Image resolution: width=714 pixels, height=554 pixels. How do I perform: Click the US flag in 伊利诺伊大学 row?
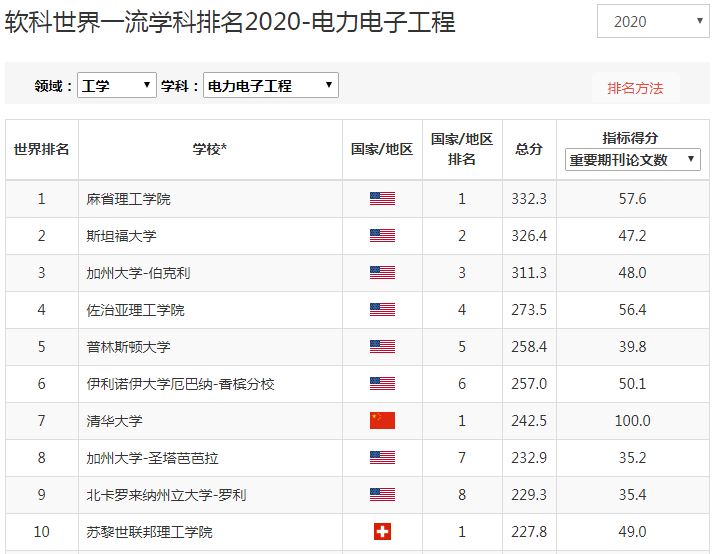[x=382, y=384]
